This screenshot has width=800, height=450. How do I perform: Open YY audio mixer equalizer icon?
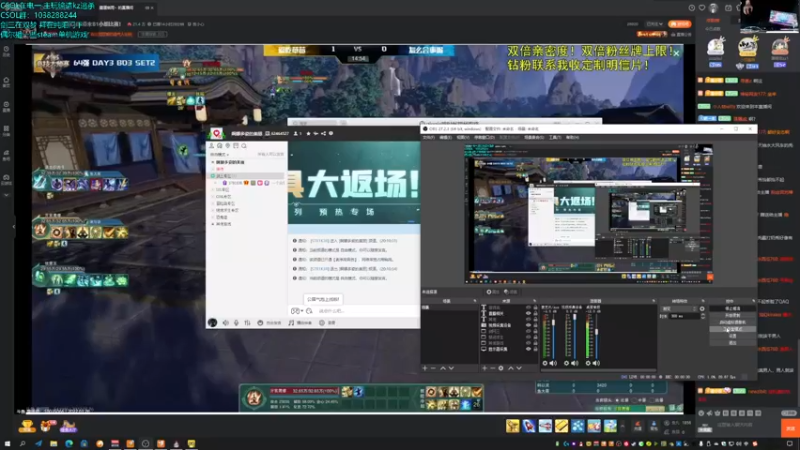[x=247, y=322]
